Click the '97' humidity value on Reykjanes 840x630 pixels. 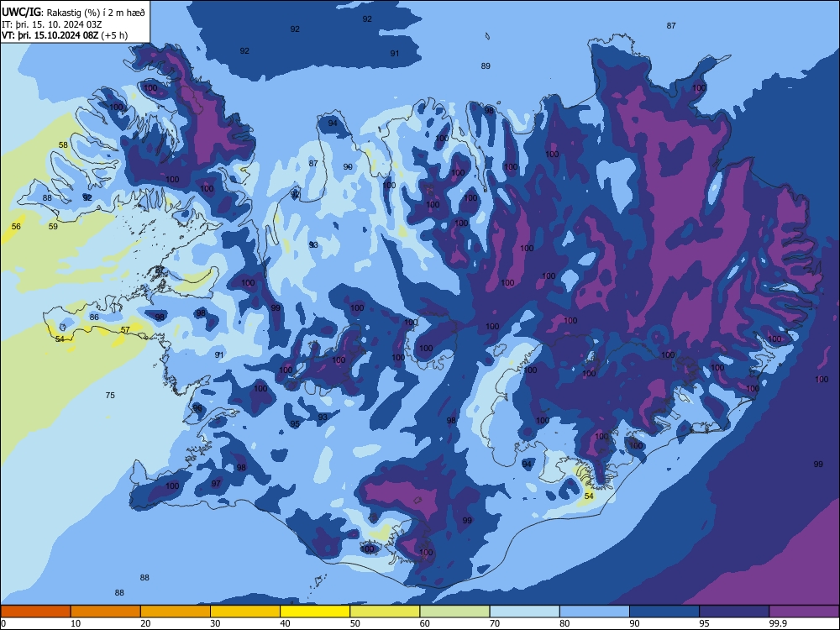216,484
